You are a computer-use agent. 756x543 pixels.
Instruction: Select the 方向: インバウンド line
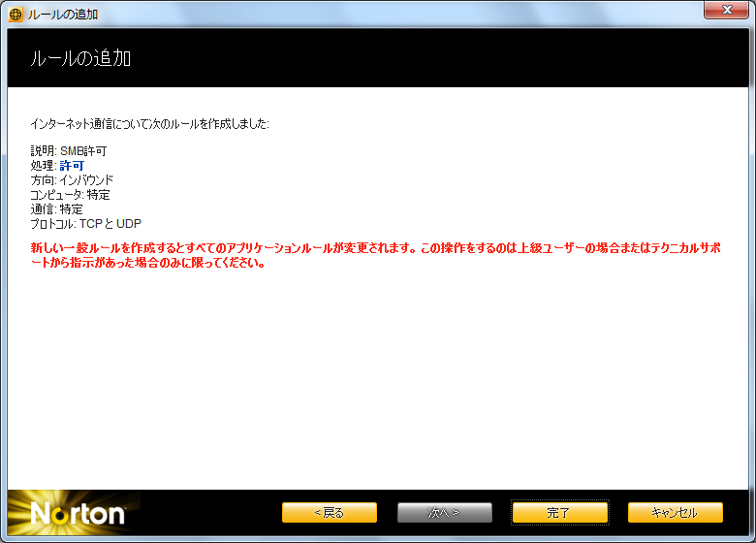click(72, 180)
